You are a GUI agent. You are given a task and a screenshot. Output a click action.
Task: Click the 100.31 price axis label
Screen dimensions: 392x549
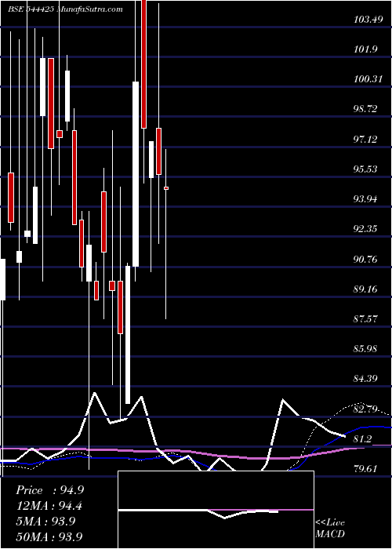[x=368, y=79]
